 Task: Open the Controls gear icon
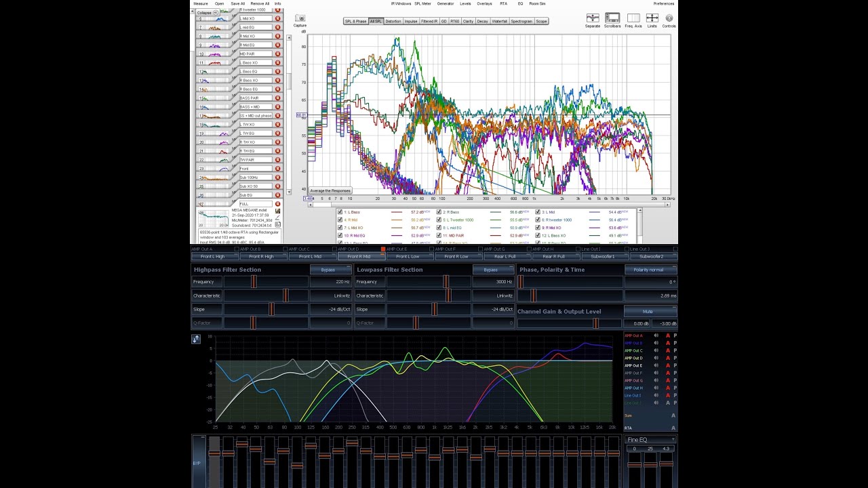point(669,18)
